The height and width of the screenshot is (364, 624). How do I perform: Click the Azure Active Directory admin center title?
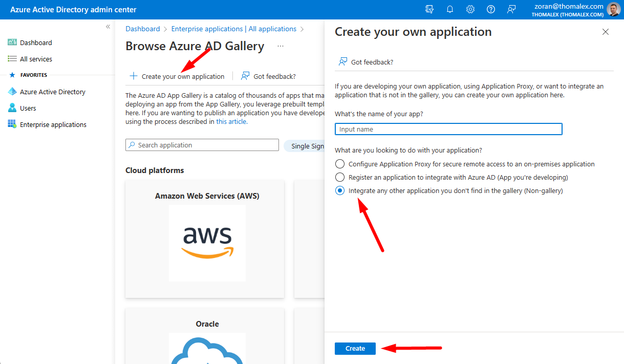(73, 10)
